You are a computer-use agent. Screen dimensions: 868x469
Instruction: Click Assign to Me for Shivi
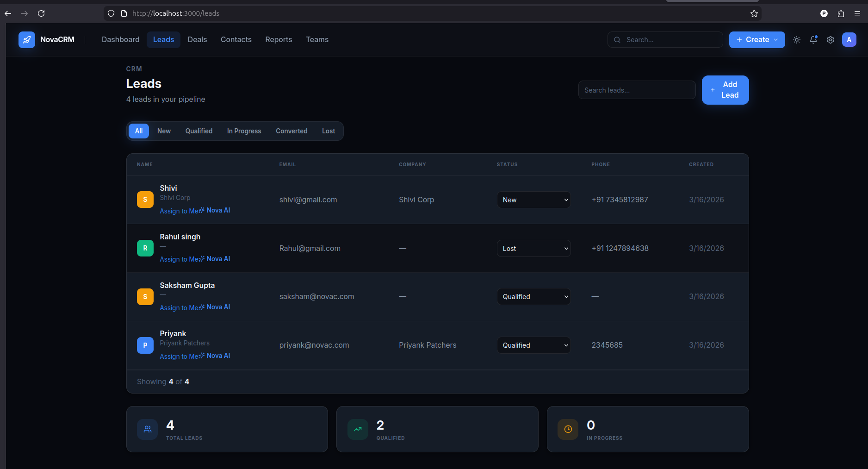point(180,211)
